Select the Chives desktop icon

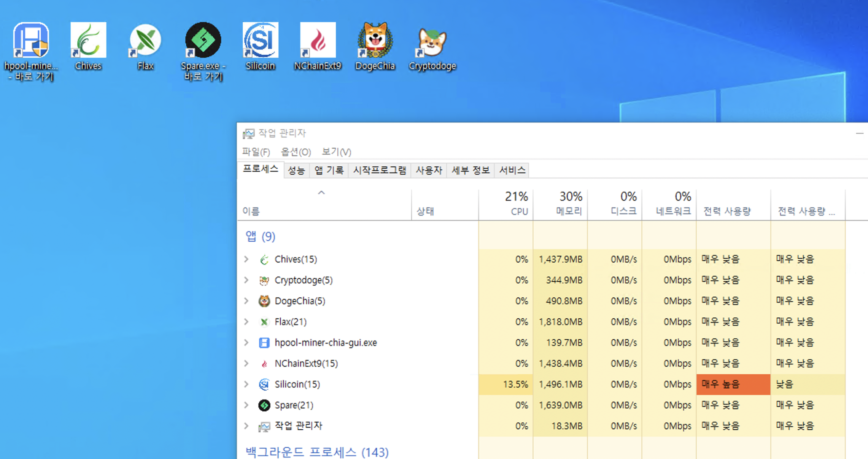click(x=88, y=41)
